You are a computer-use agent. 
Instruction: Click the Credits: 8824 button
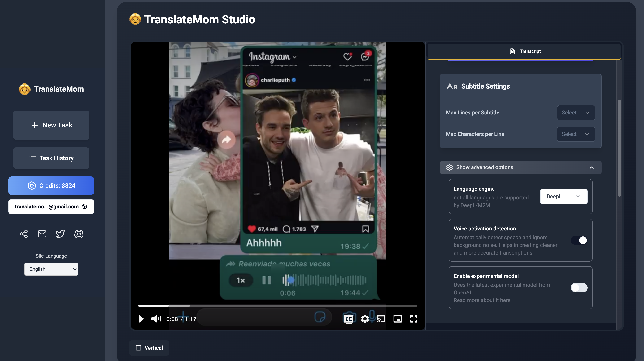[x=51, y=185]
